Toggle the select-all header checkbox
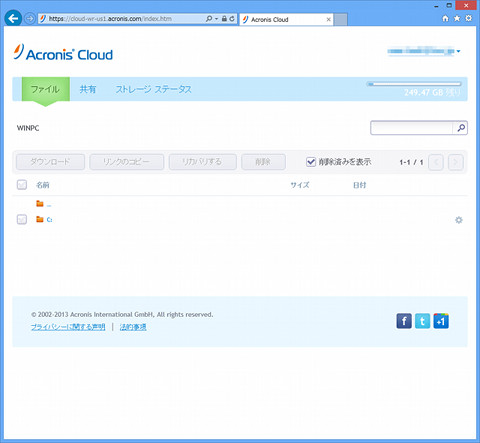The image size is (480, 443). [22, 185]
